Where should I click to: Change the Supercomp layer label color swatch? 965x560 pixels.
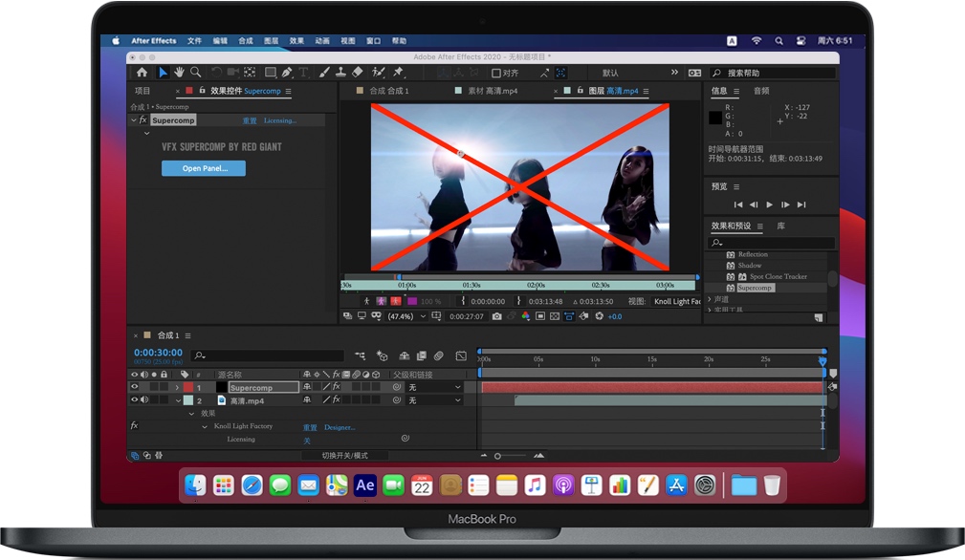(187, 388)
